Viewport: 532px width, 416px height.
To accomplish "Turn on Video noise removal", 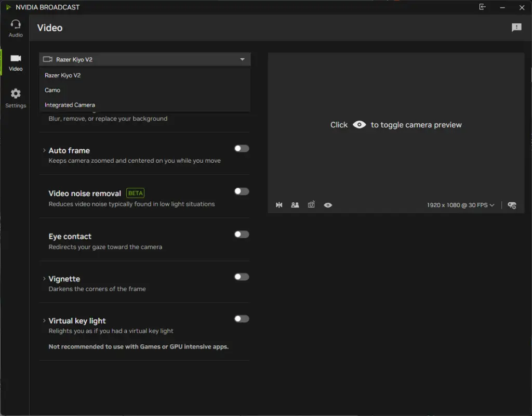I will click(242, 191).
